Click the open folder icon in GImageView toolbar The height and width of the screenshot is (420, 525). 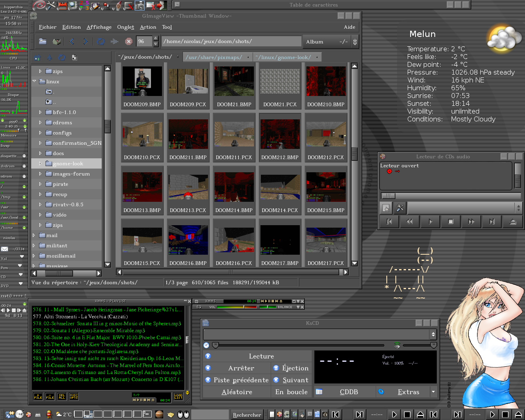coord(43,41)
